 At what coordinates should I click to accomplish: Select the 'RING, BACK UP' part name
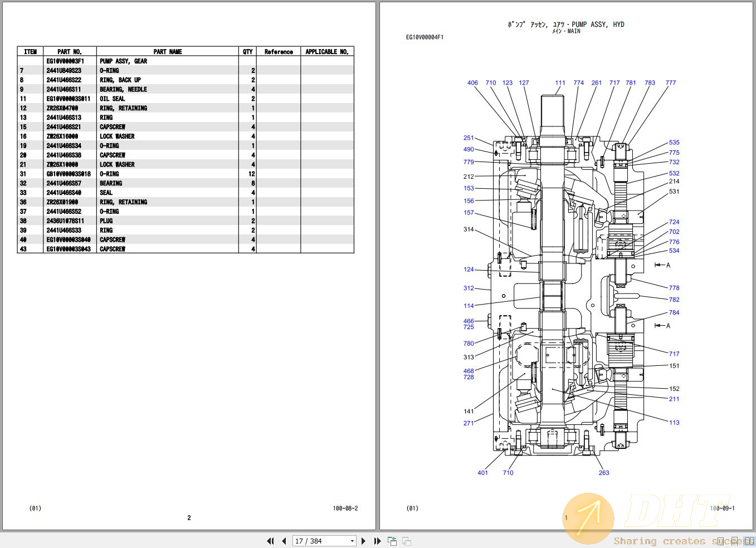point(120,80)
